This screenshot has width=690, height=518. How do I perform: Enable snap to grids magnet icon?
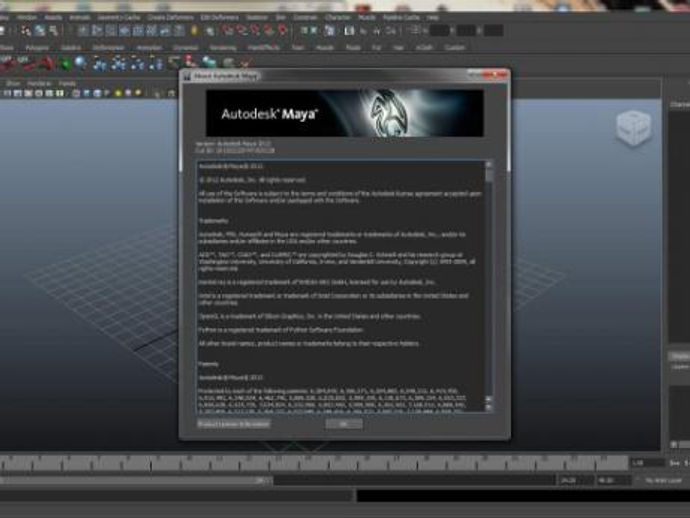tap(228, 30)
